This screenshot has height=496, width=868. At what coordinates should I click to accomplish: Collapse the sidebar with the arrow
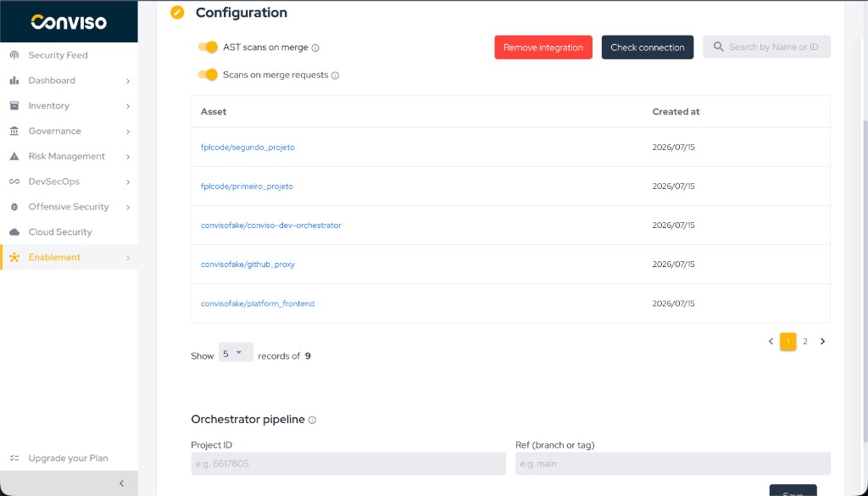point(122,484)
